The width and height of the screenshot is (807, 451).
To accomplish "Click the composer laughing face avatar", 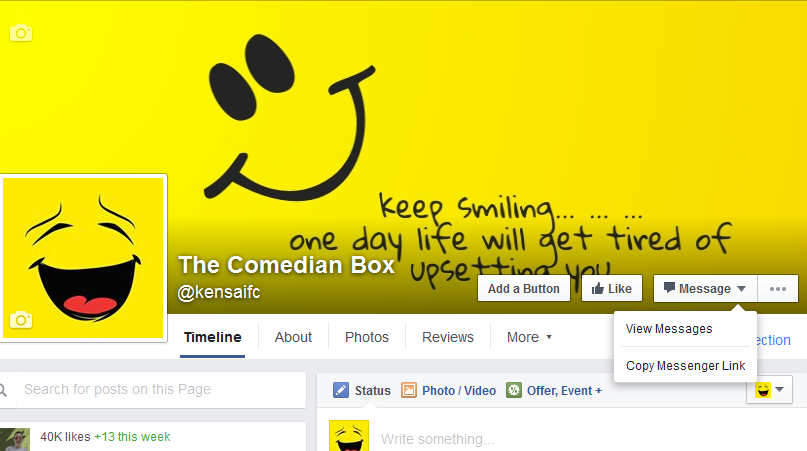I will click(349, 436).
